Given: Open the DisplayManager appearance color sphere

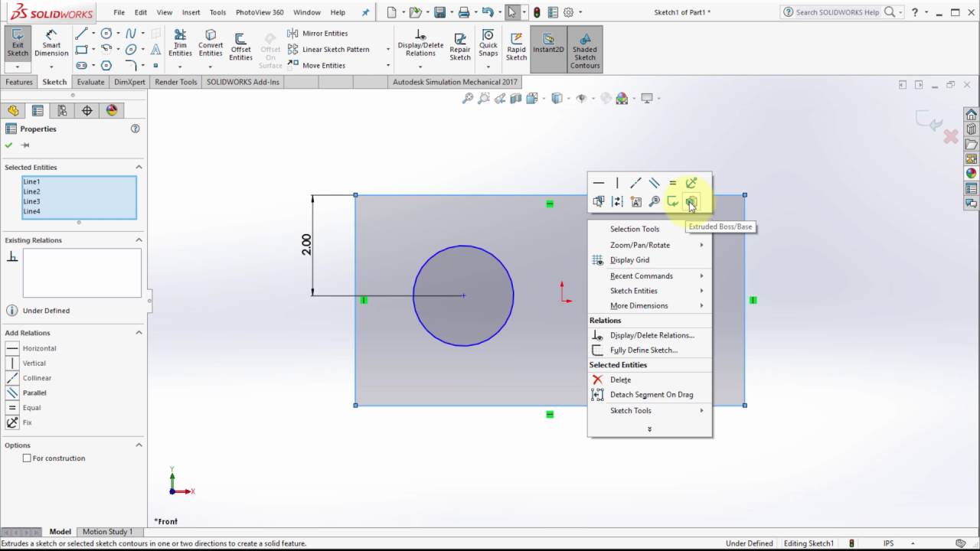Looking at the screenshot, I should pos(110,110).
